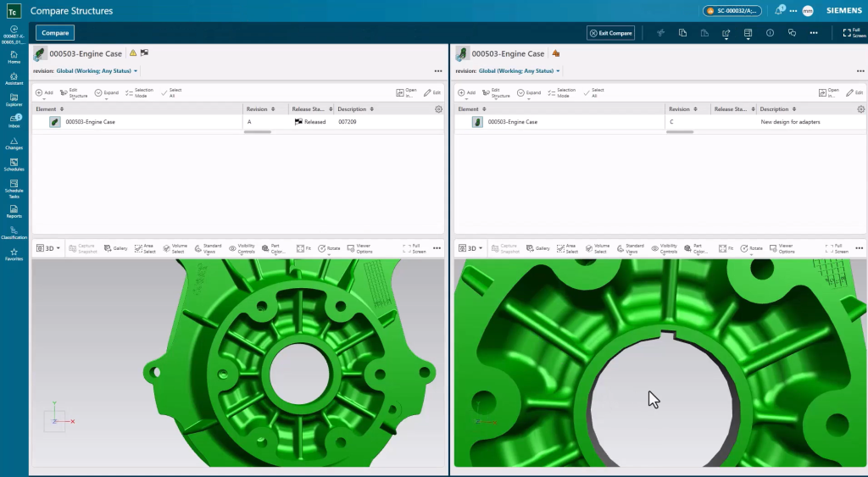Open Changes in the sidebar
Image resolution: width=868 pixels, height=477 pixels.
14,144
